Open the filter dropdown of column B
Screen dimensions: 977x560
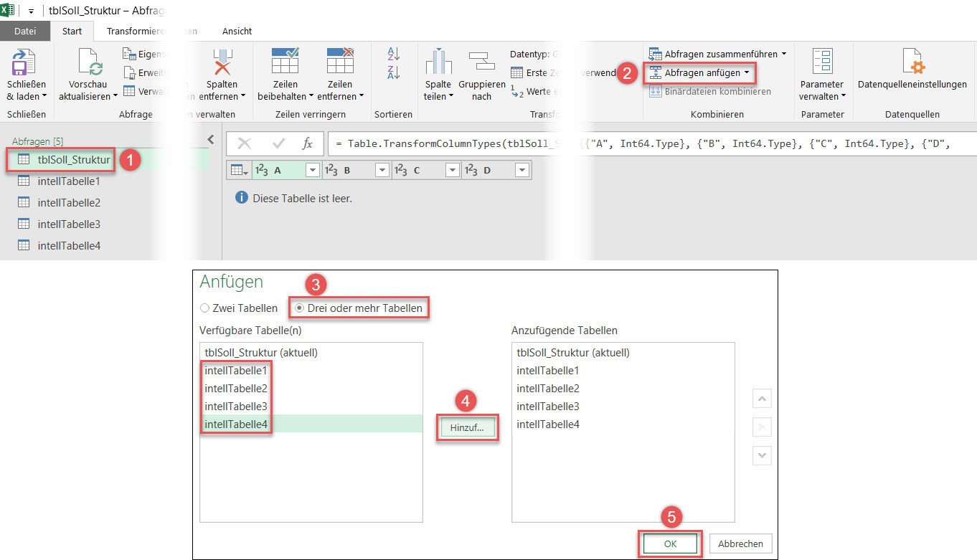[382, 171]
